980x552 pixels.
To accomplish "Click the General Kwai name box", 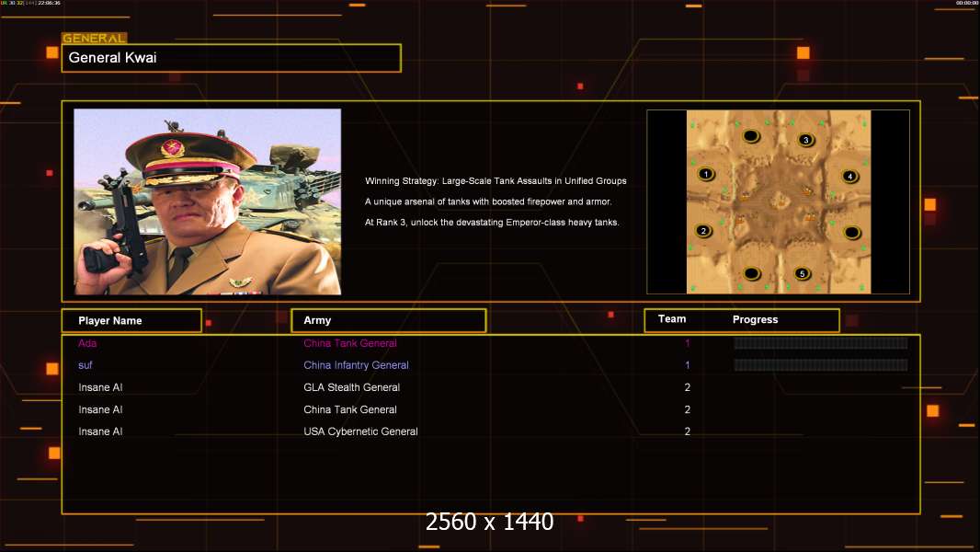I will coord(232,58).
